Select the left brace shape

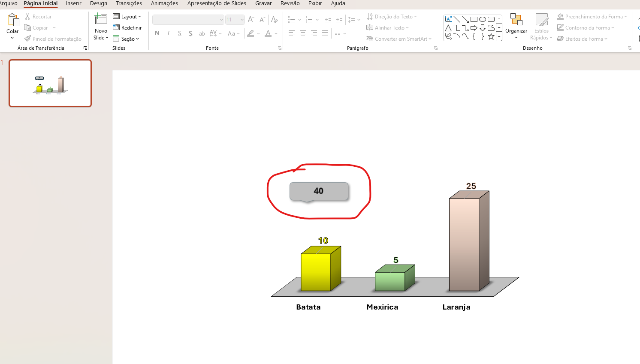tap(474, 36)
